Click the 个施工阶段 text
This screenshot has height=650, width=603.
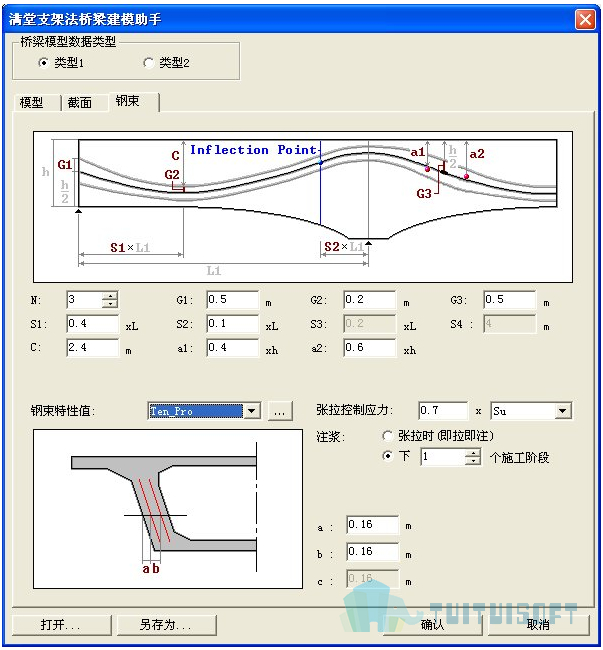click(x=519, y=457)
